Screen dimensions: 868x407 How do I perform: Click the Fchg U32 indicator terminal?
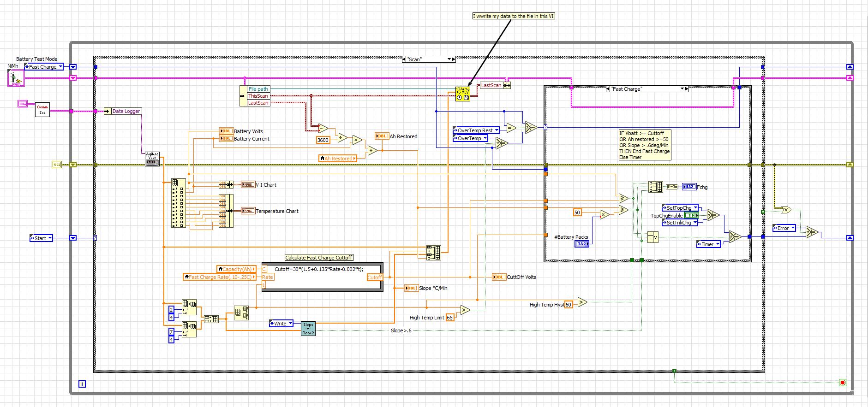[x=689, y=187]
